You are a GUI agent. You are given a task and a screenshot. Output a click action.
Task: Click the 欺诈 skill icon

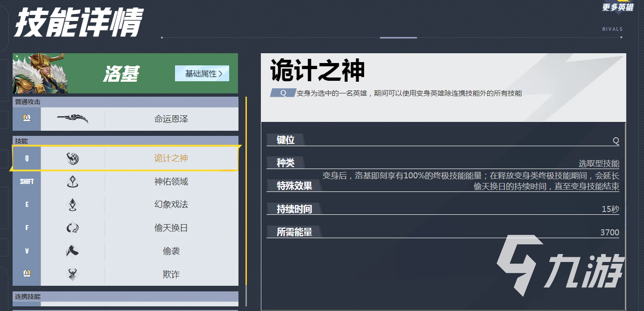point(72,274)
